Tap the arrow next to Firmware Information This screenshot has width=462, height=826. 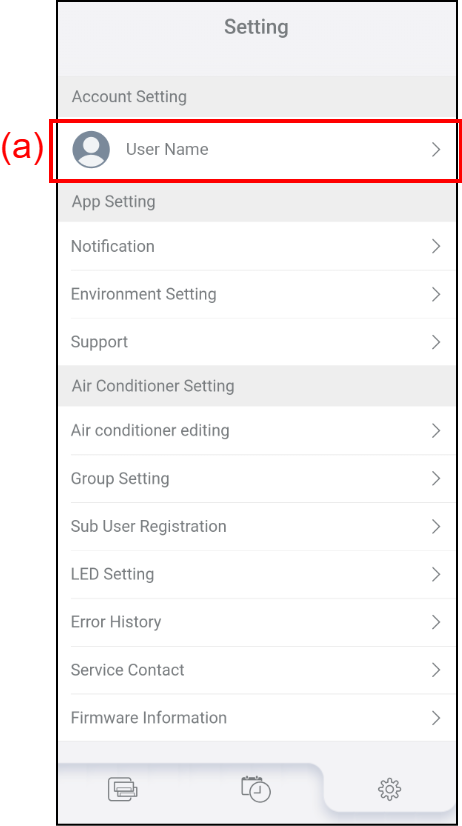(x=436, y=717)
